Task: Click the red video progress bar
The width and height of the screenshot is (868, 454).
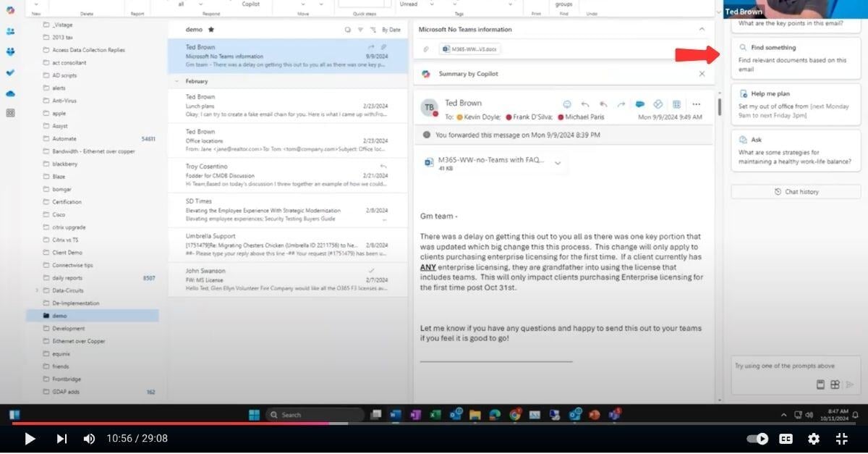Action: pyautogui.click(x=289, y=424)
